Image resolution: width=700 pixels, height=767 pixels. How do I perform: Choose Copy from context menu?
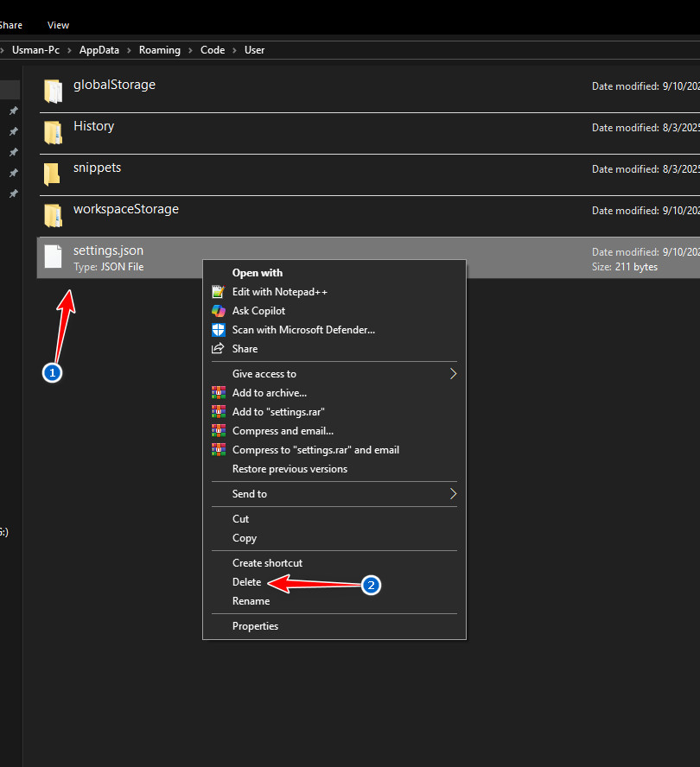tap(245, 538)
